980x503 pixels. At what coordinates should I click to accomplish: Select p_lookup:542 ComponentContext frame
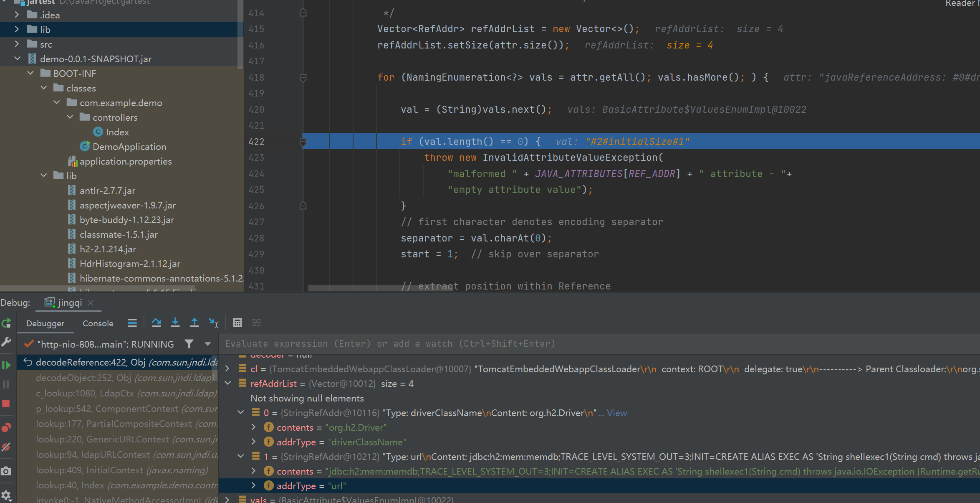point(118,409)
